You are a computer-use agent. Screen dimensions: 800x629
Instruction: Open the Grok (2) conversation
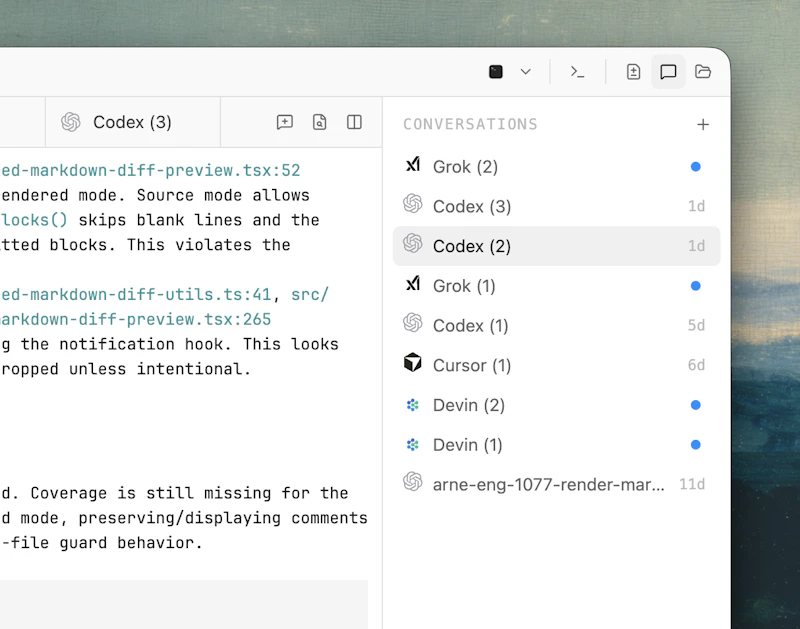click(x=556, y=167)
